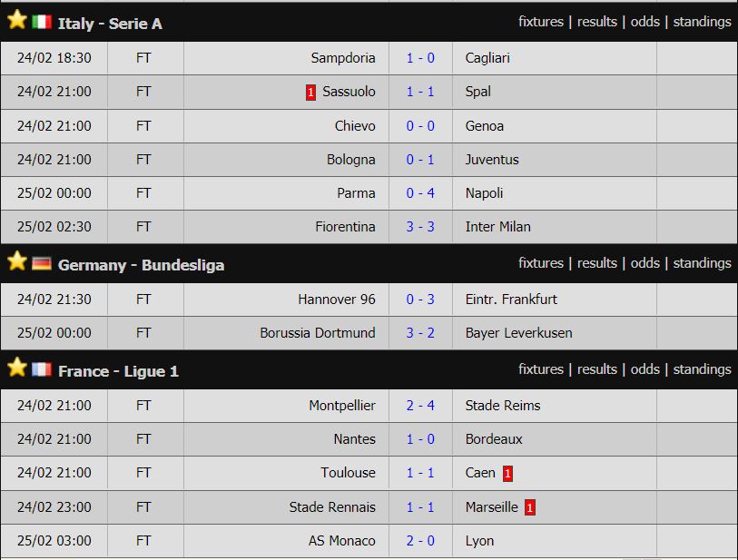This screenshot has width=738, height=560.
Task: Click Marseille's red card icon
Action: point(530,507)
